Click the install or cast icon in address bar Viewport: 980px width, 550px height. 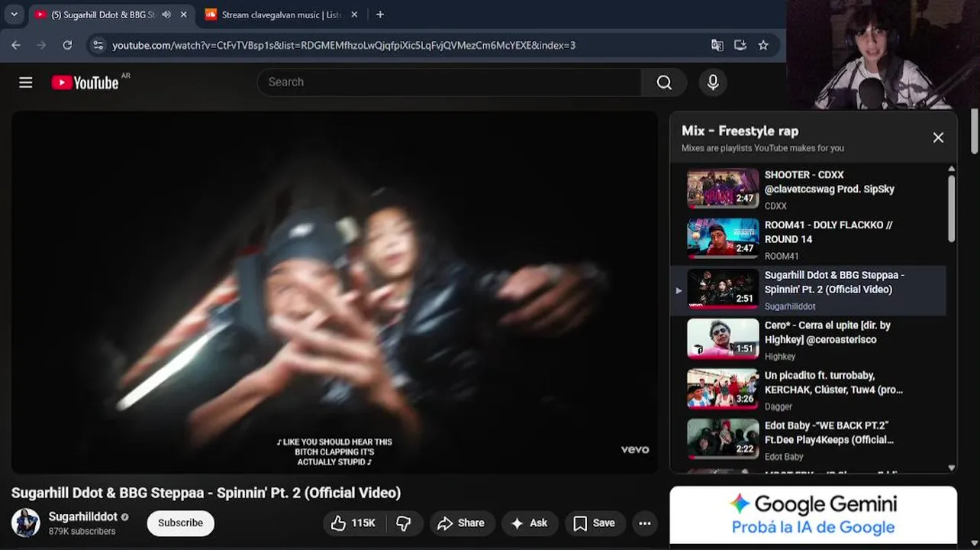pos(740,45)
